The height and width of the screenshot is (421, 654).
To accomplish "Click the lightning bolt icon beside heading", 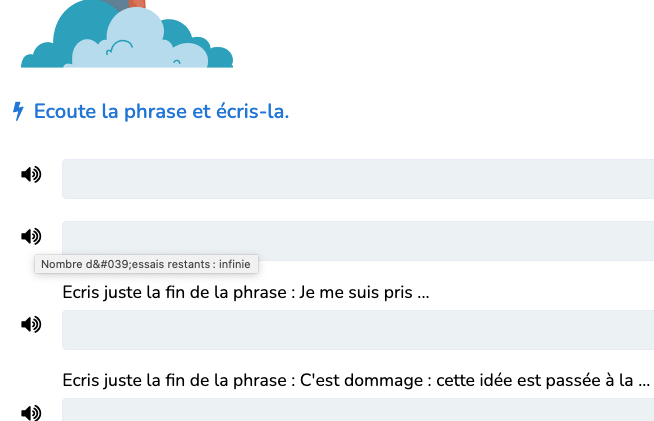I will pyautogui.click(x=18, y=111).
